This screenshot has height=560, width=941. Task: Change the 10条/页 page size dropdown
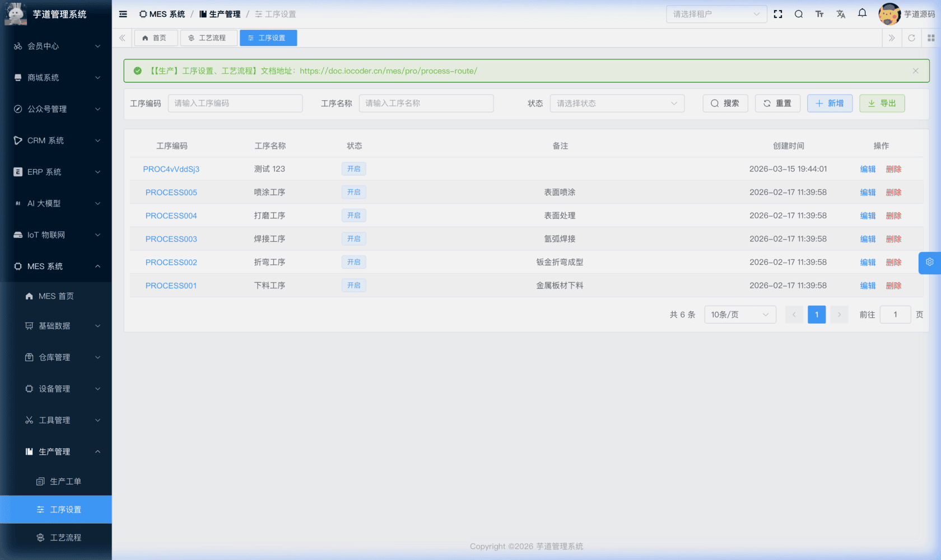(x=739, y=315)
